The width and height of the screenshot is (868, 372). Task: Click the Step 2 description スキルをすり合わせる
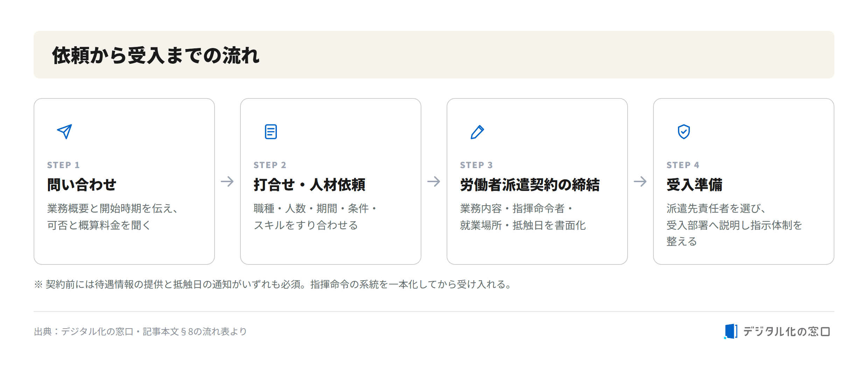tap(306, 225)
